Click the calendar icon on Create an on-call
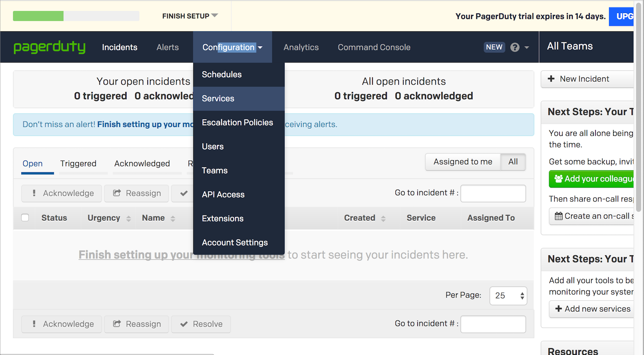 click(x=559, y=216)
